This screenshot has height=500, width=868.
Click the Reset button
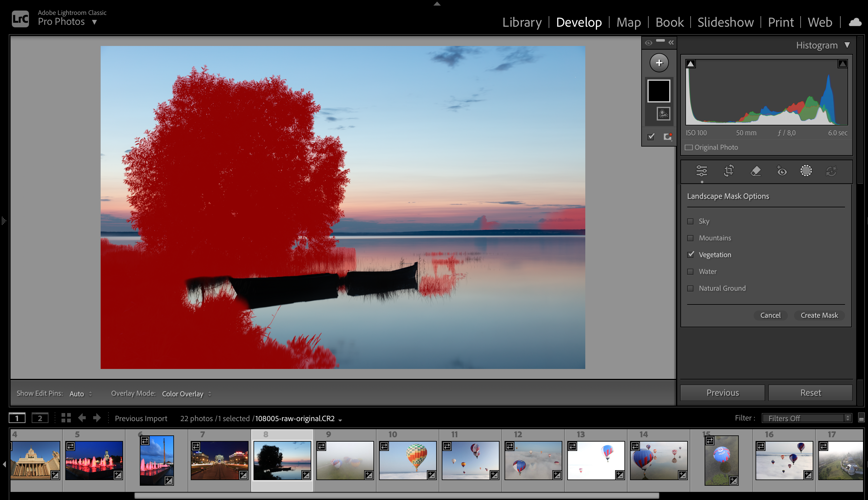pos(810,393)
